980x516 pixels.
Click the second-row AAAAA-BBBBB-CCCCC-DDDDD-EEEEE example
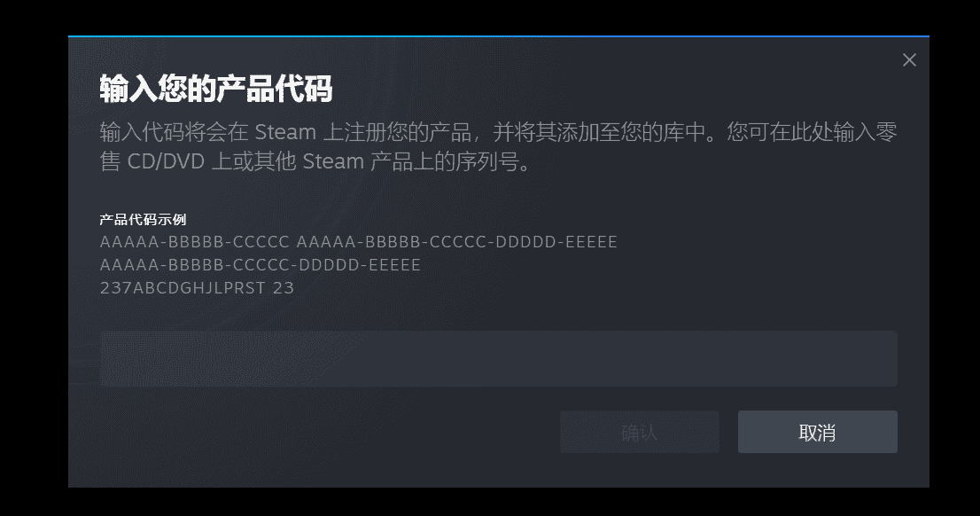[x=260, y=265]
